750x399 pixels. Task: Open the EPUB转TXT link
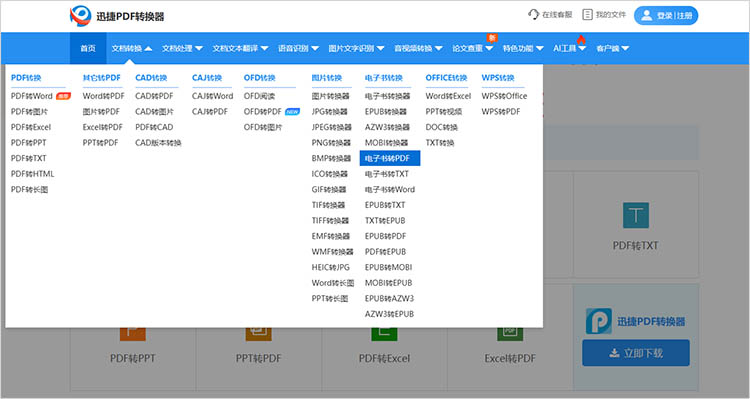tap(385, 205)
